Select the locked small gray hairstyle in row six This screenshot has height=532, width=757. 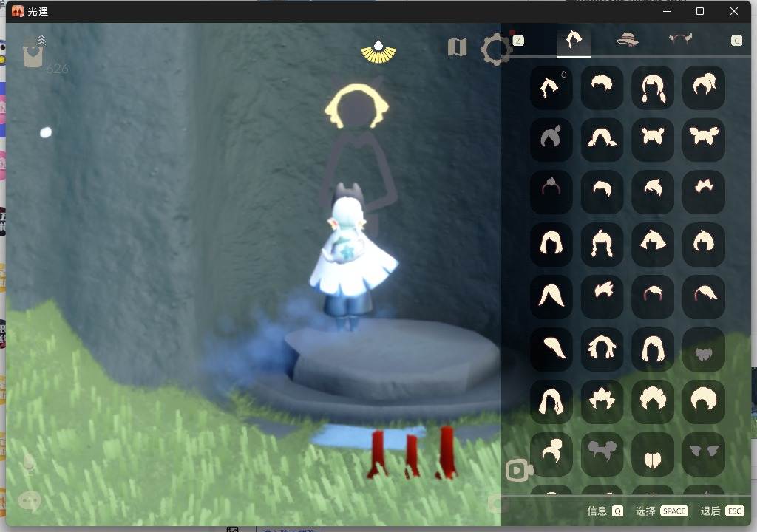[x=704, y=348]
